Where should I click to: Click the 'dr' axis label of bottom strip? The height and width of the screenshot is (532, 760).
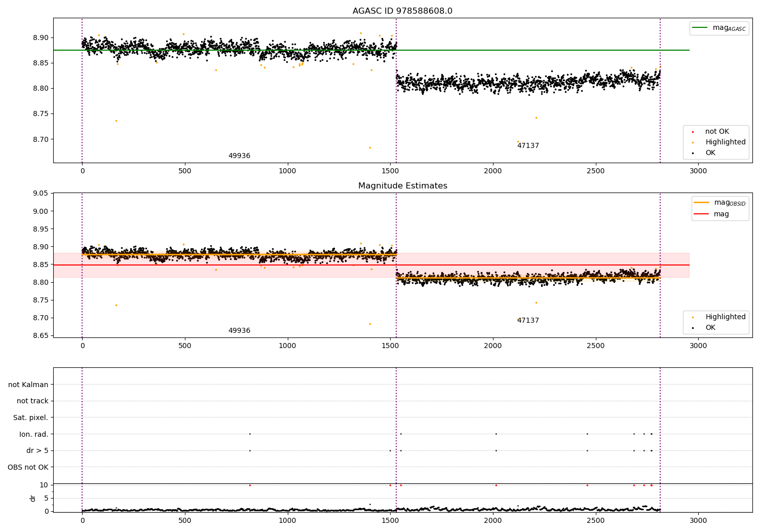tap(33, 498)
